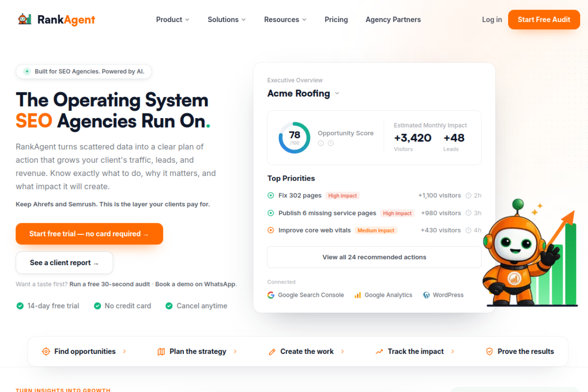
Task: Click the High impact tag on Fix 302 pages
Action: [x=343, y=196]
